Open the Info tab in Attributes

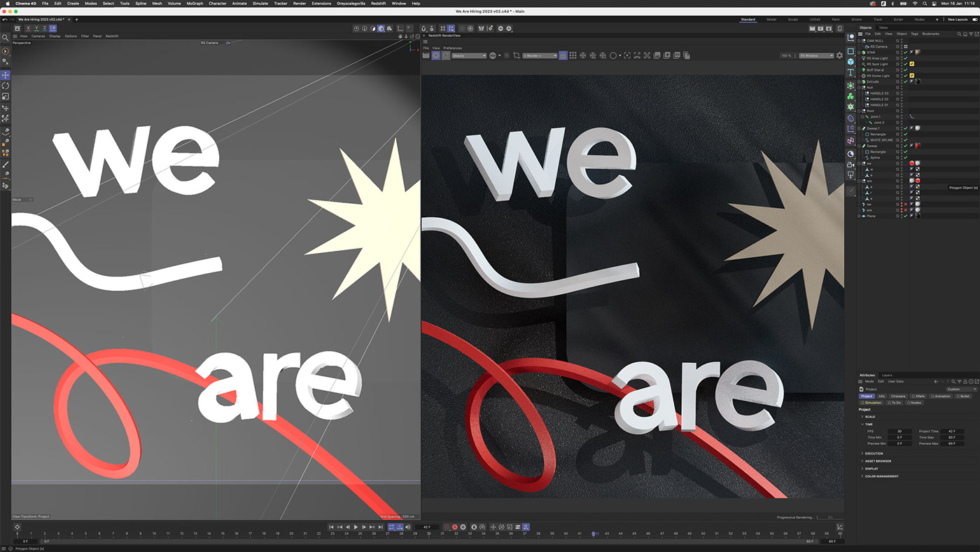tap(882, 396)
